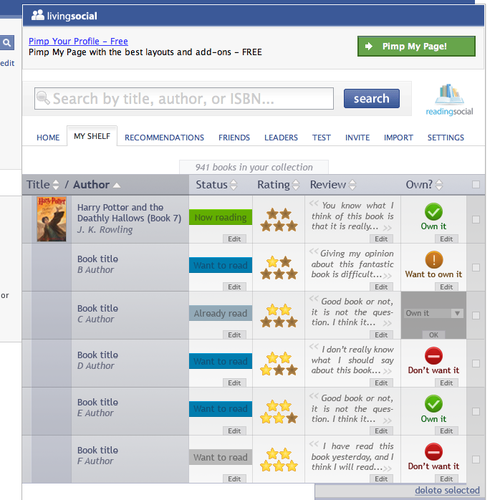This screenshot has height=500, width=500.
Task: Click the livingsocial people logo icon
Action: click(38, 15)
